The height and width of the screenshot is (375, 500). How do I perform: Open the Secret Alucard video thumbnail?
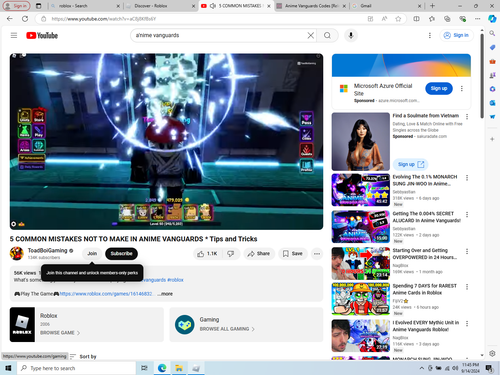[x=361, y=227]
